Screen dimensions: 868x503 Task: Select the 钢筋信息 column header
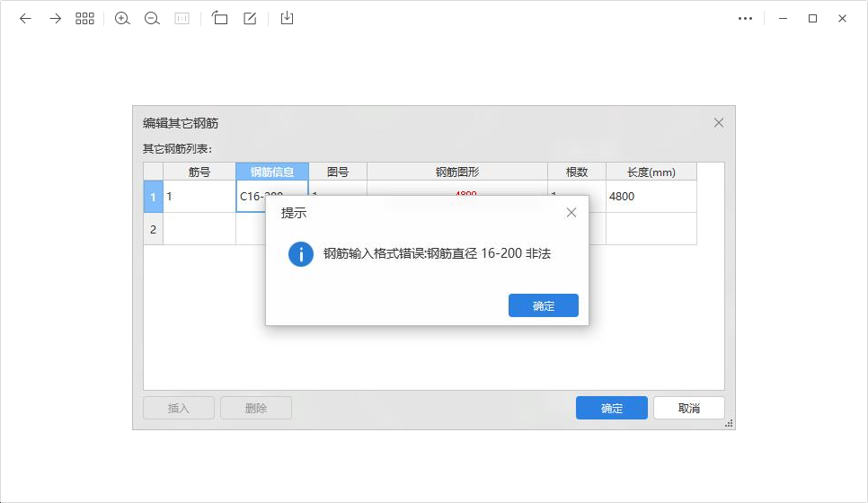(x=271, y=172)
